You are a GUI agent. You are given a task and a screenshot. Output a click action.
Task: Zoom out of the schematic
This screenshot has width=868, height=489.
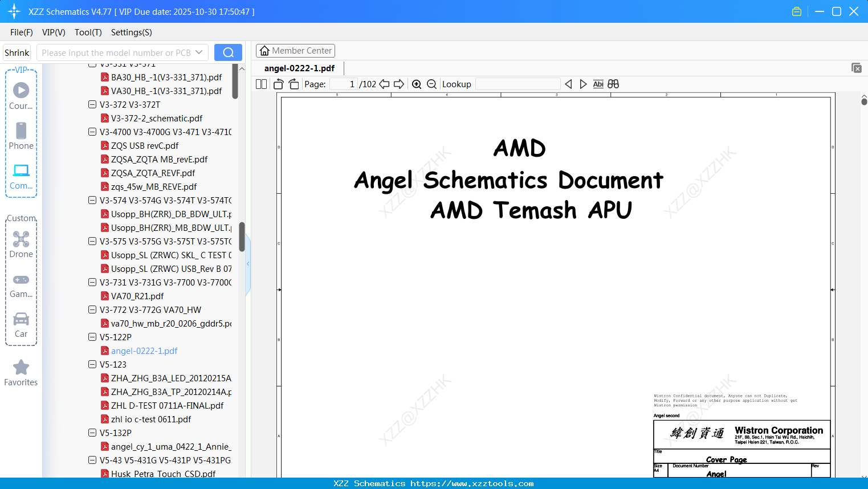[x=431, y=84]
